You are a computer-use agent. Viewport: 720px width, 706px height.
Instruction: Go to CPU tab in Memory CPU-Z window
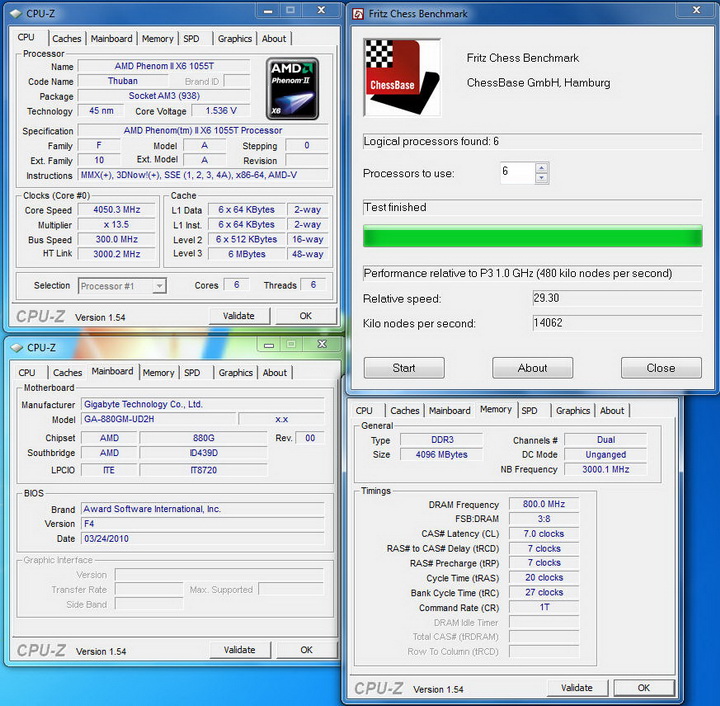(364, 410)
